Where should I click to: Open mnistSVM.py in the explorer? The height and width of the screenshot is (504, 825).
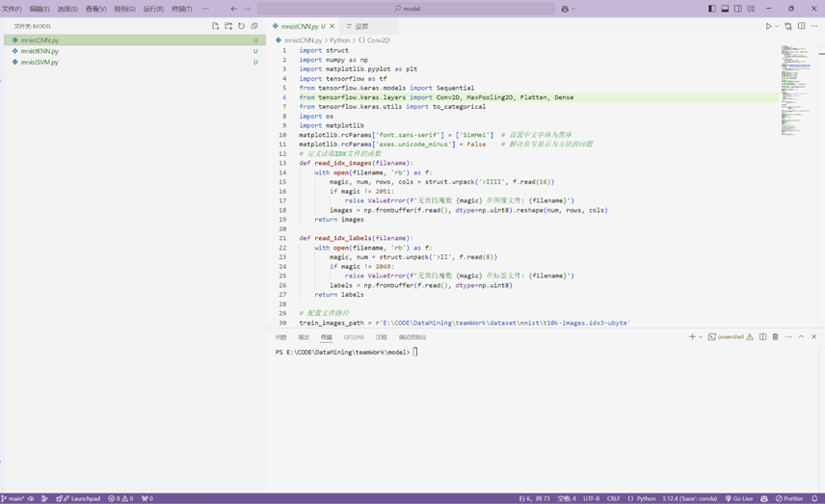[x=40, y=62]
